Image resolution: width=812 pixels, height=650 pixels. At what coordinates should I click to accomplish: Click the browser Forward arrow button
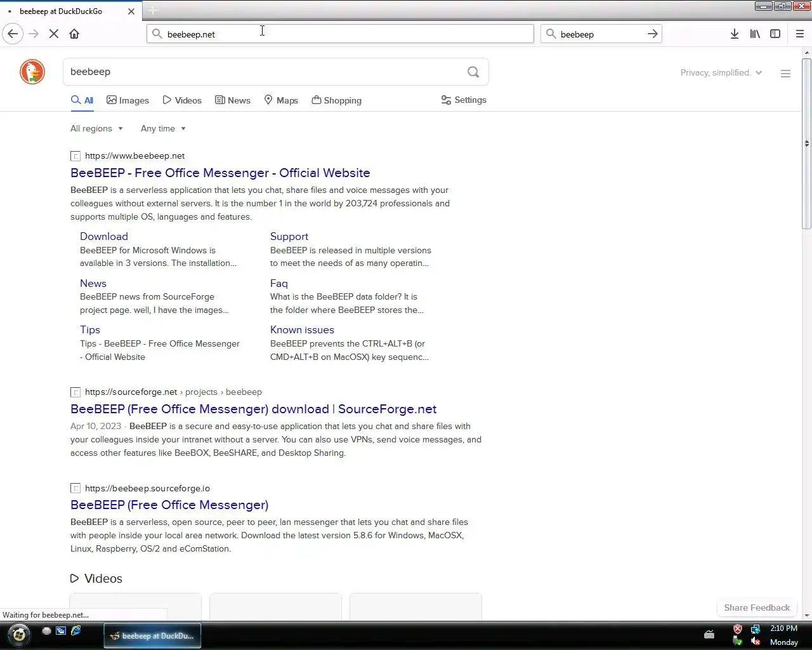[34, 34]
